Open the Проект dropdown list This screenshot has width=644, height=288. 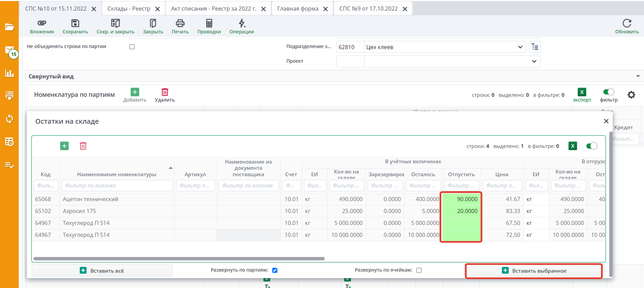click(534, 61)
